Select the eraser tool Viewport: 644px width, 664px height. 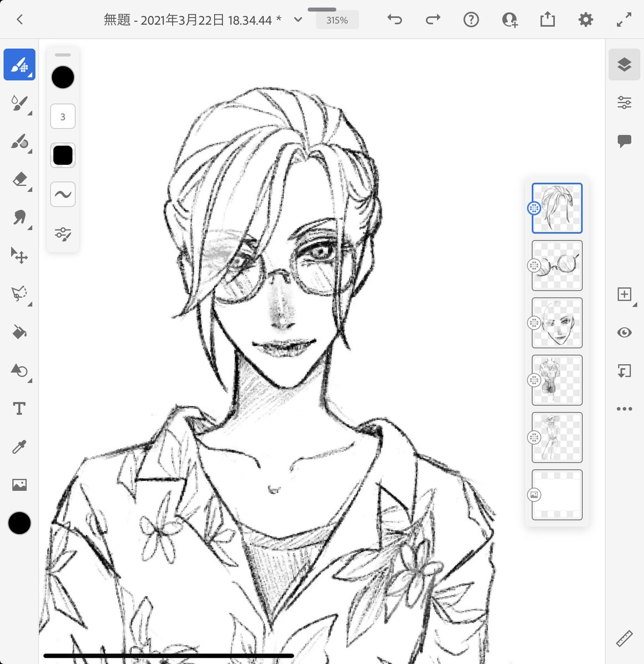coord(19,180)
